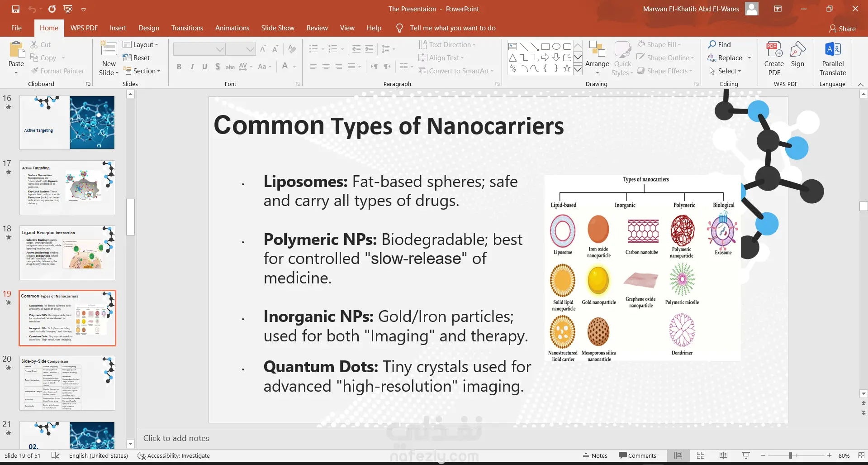
Task: Open the Slide Show tab
Action: (278, 28)
